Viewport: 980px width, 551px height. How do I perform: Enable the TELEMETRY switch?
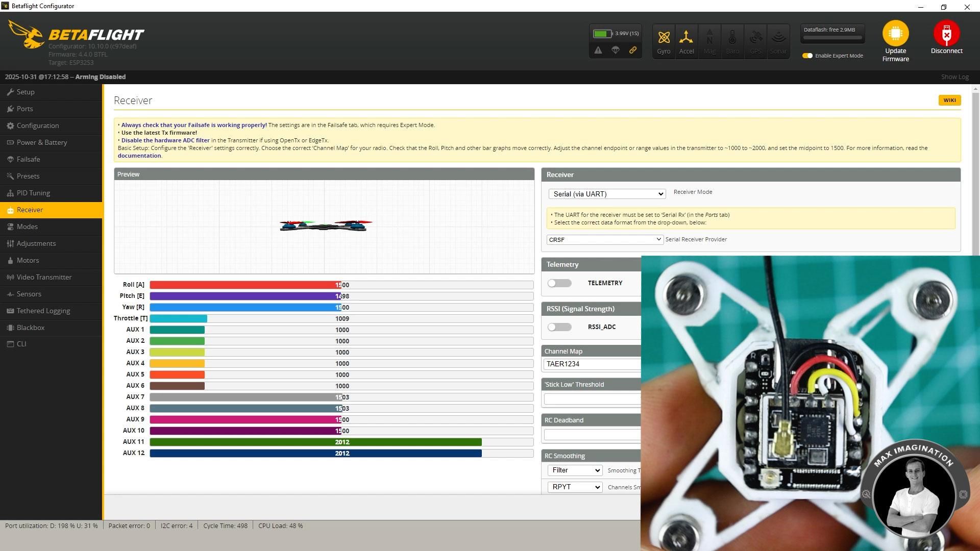point(559,283)
